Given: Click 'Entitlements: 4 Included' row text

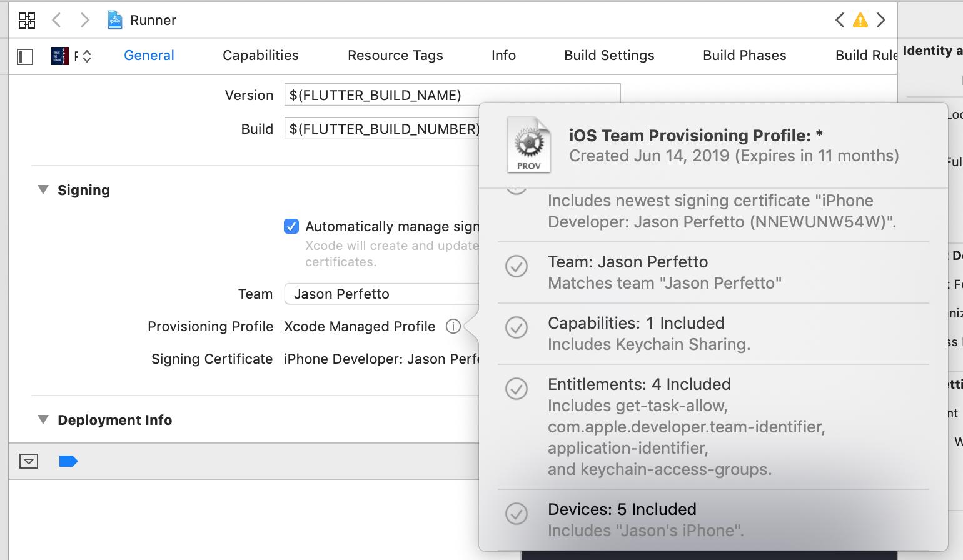Looking at the screenshot, I should tap(639, 384).
